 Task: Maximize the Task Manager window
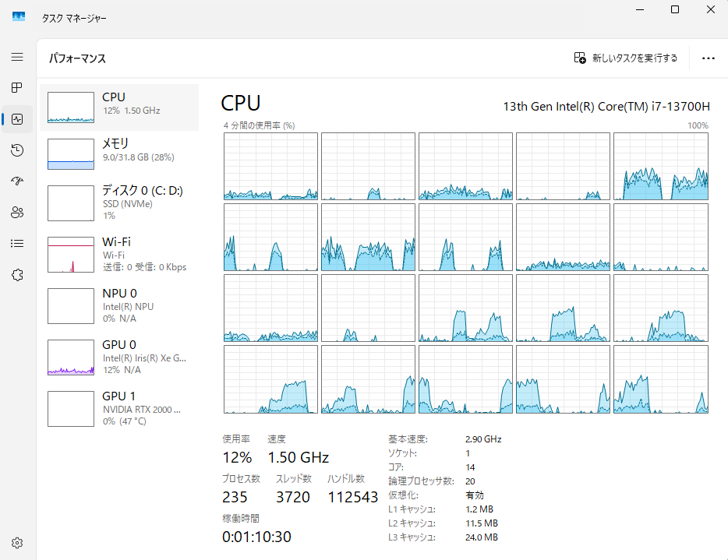(675, 10)
